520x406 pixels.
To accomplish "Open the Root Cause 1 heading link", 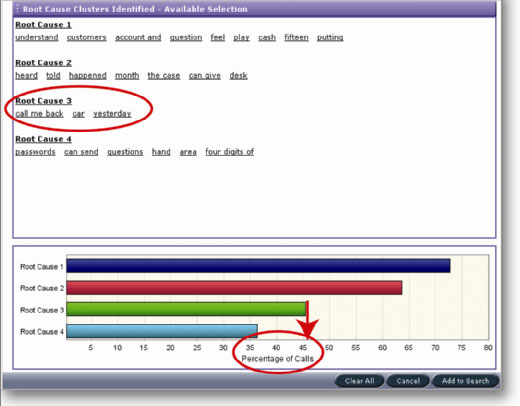I will tap(43, 25).
